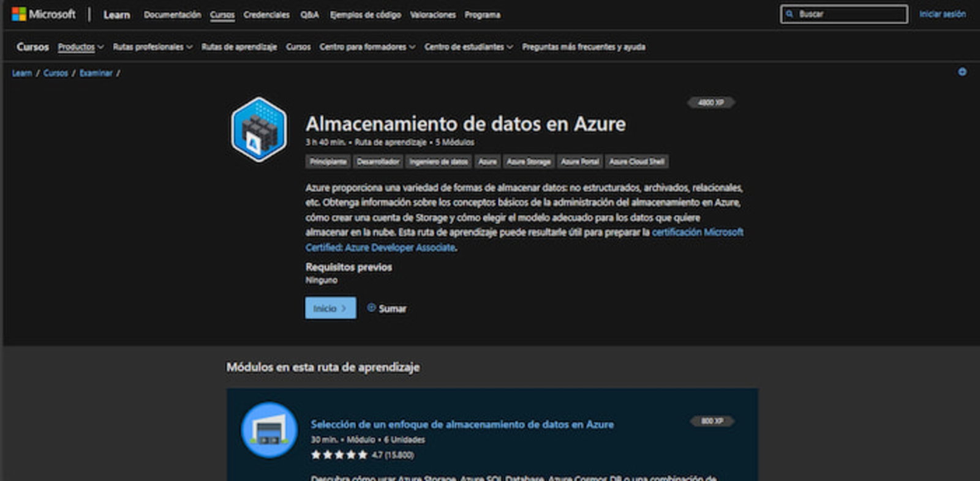Click the Learn brand link
980x481 pixels.
[116, 15]
